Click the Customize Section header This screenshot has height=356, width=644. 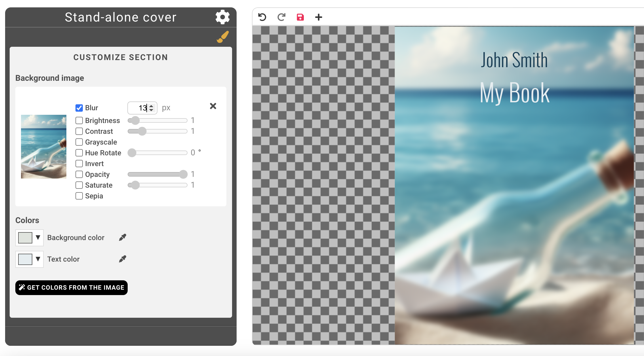120,57
